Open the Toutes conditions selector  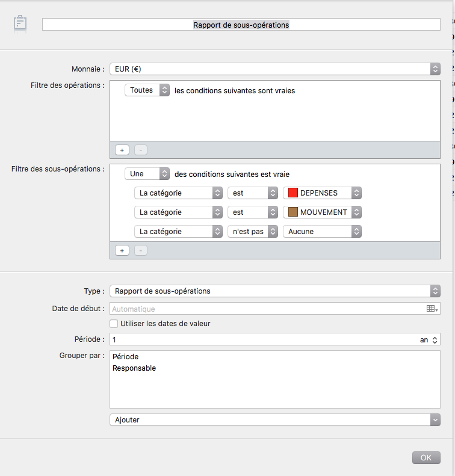[x=147, y=90]
